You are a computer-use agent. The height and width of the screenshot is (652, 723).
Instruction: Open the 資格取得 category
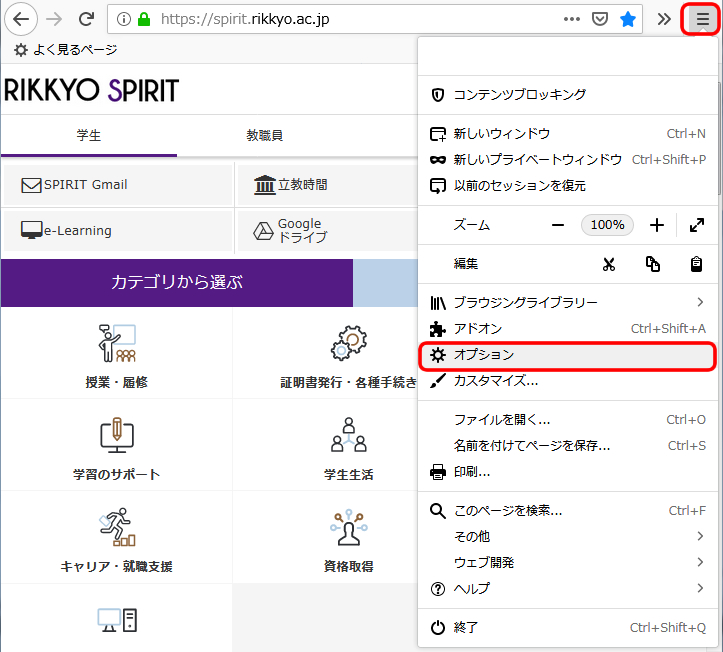point(326,538)
